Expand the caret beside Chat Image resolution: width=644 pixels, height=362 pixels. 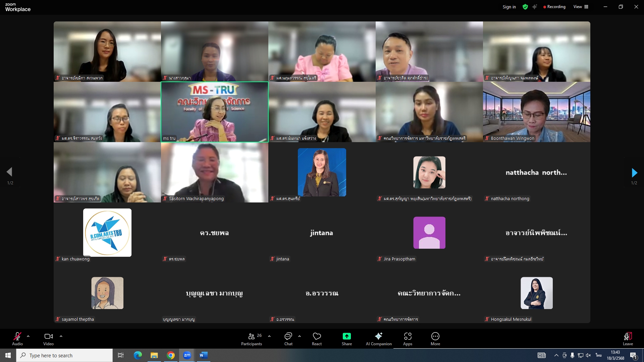[300, 336]
